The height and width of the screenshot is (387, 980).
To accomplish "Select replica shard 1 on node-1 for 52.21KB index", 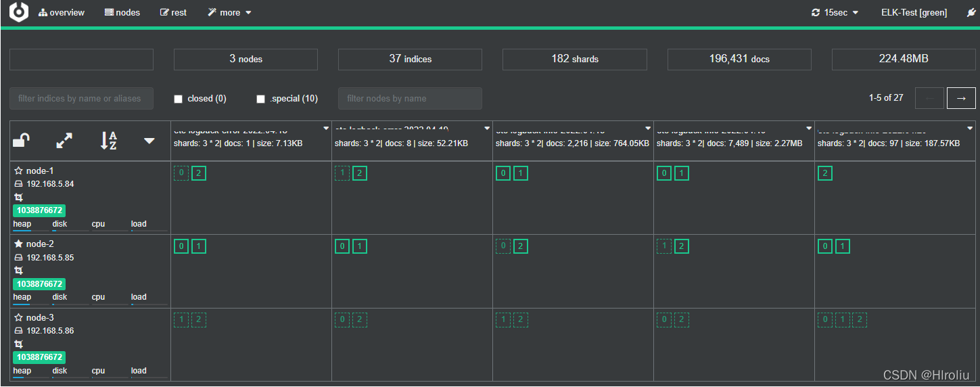I will (342, 173).
